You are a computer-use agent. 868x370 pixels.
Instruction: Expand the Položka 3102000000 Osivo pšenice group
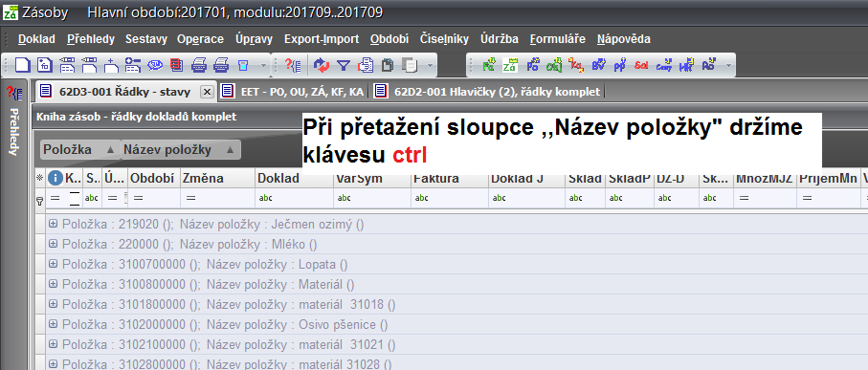[54, 323]
